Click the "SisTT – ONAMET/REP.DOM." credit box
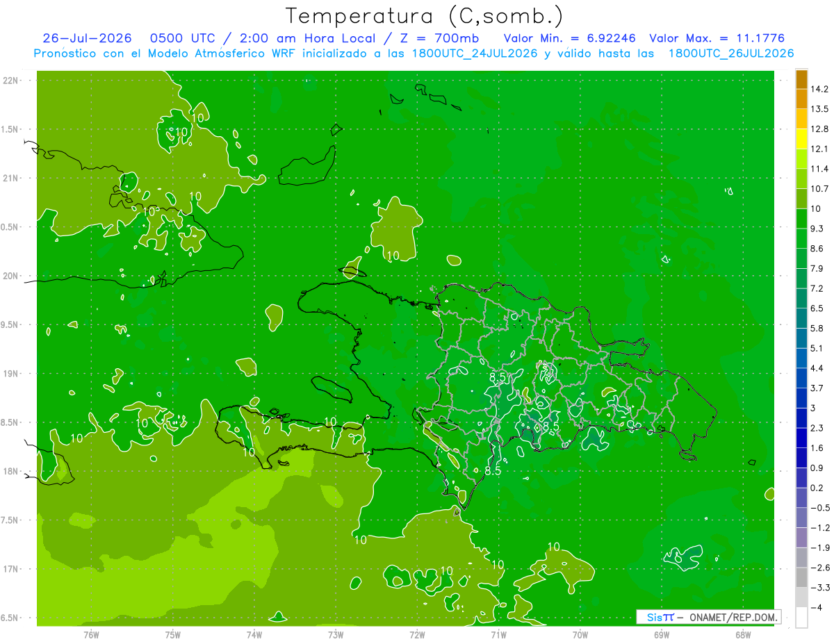 click(708, 617)
